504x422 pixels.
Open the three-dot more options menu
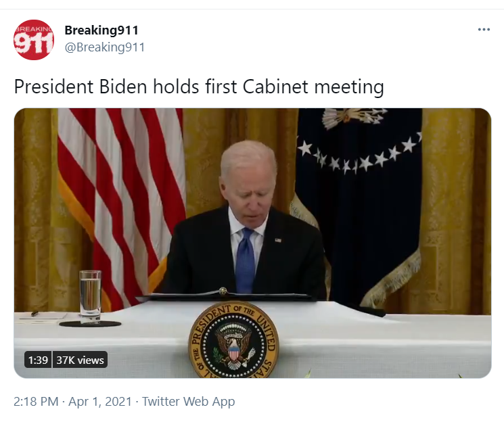tap(484, 30)
